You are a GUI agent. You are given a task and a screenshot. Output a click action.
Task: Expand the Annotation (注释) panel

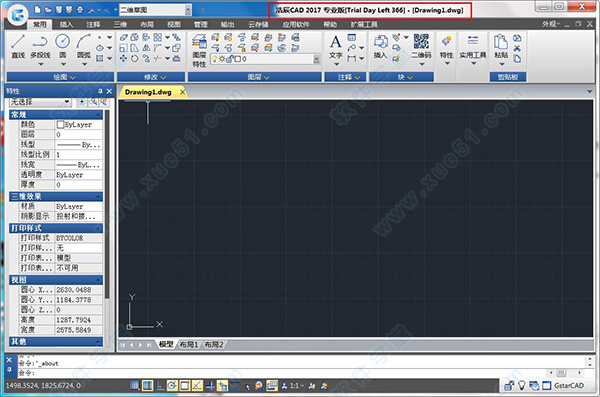(x=346, y=77)
